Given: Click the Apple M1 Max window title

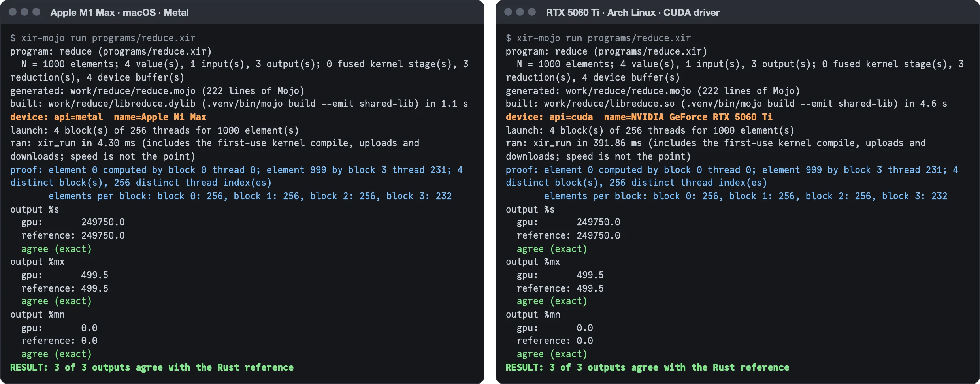Looking at the screenshot, I should pyautogui.click(x=119, y=13).
